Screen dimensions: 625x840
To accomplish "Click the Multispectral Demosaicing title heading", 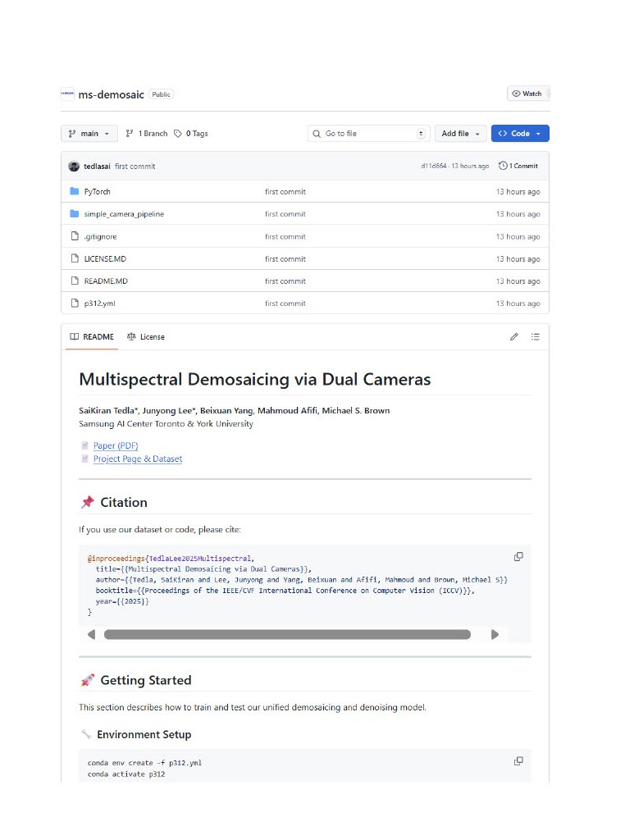I will pos(255,379).
